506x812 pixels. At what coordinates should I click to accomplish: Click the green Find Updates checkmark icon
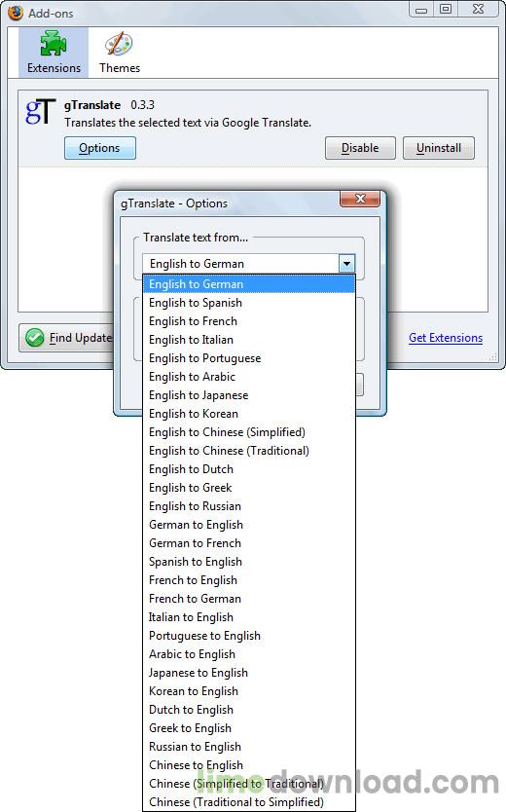[35, 338]
